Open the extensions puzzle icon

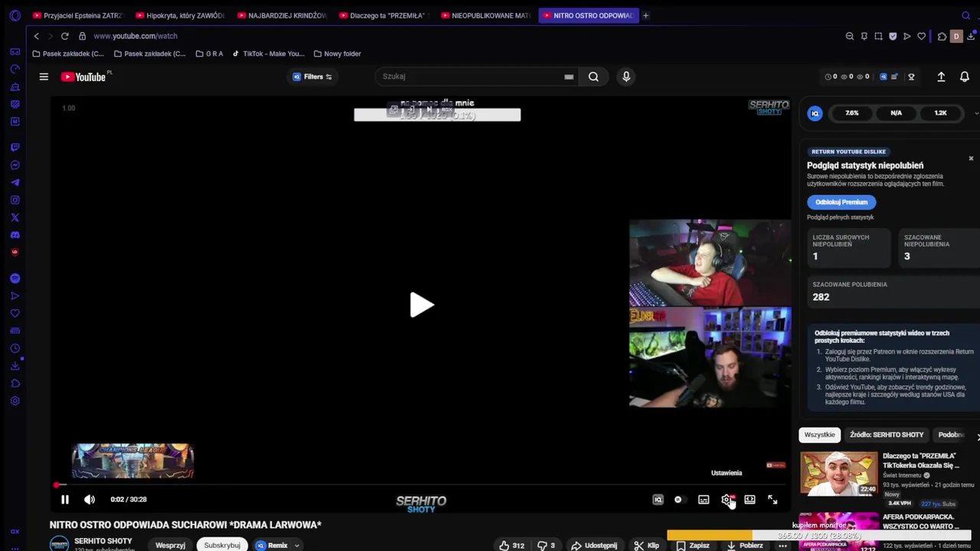942,36
